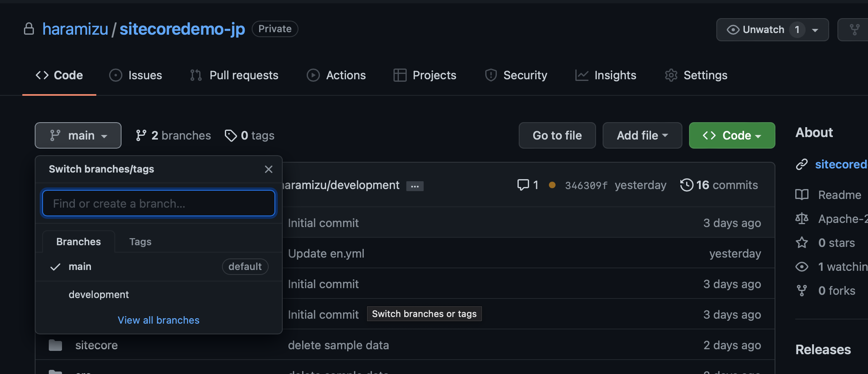Click the Settings gear icon
The height and width of the screenshot is (374, 868).
tap(671, 75)
